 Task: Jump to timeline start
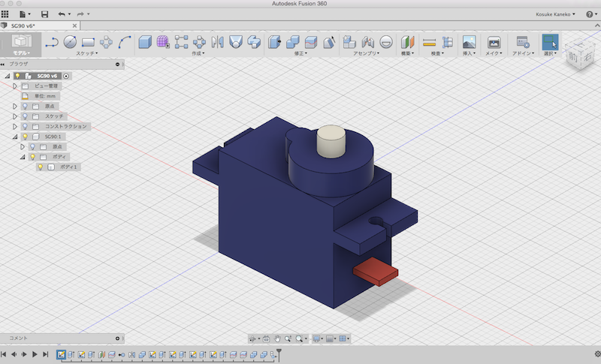point(4,354)
